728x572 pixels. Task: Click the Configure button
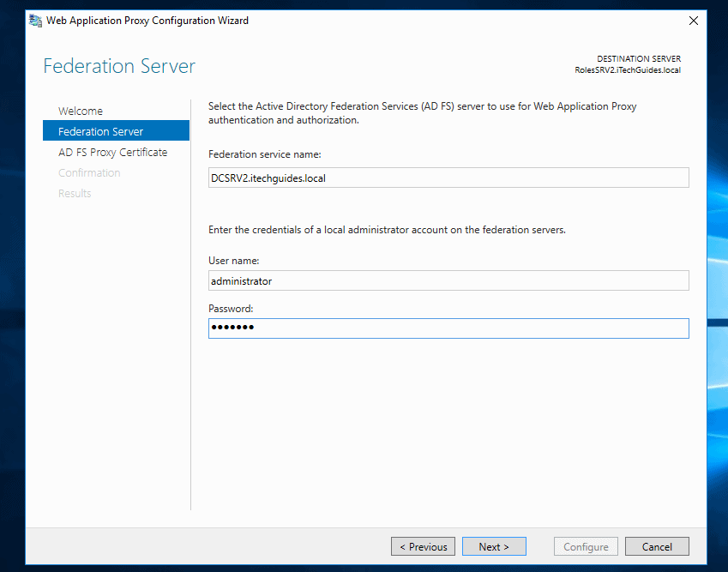586,546
